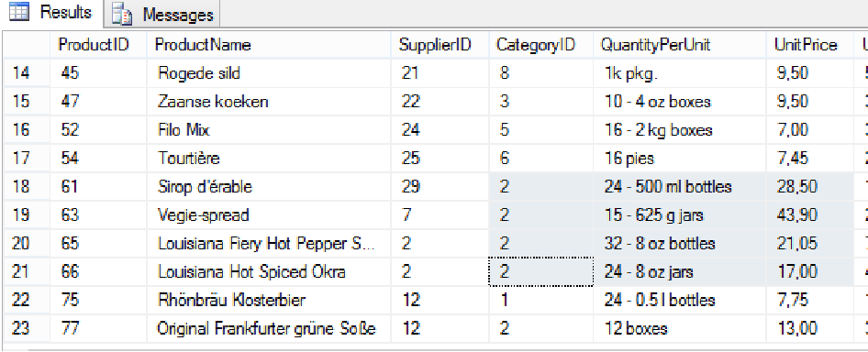This screenshot has width=868, height=352.
Task: Click the Results tab grid icon
Action: 19,13
